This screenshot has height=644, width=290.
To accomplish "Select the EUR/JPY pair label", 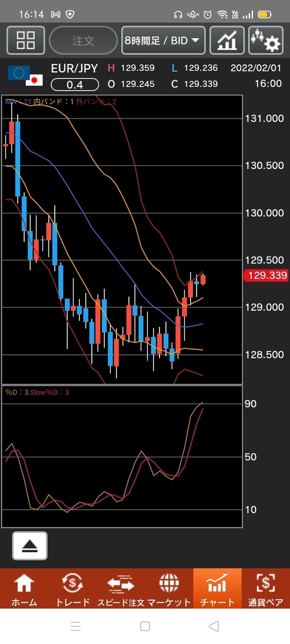I will coord(74,68).
